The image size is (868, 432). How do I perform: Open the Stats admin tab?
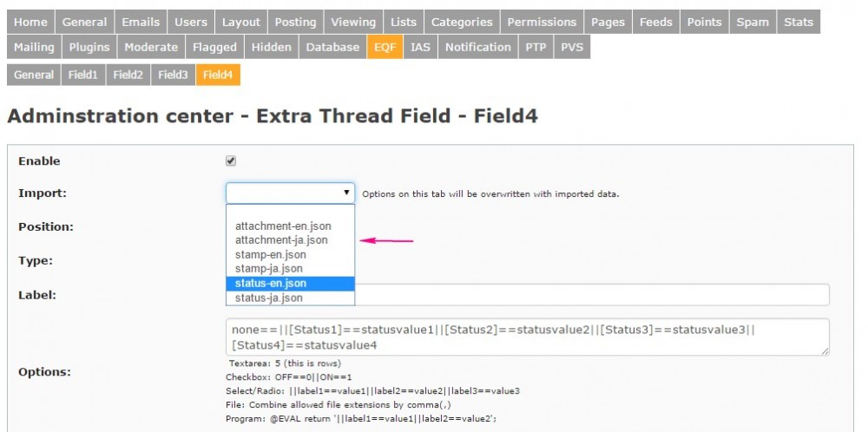(798, 22)
